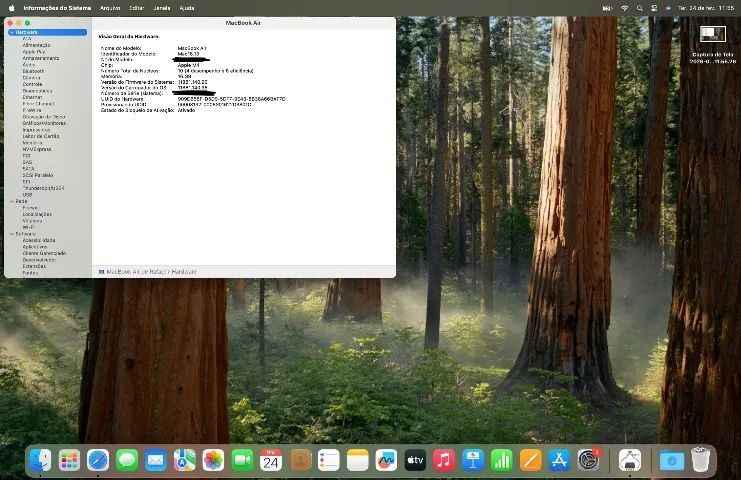Viewport: 741px width, 480px height.
Task: Open the Apple TV dock icon
Action: pyautogui.click(x=415, y=460)
